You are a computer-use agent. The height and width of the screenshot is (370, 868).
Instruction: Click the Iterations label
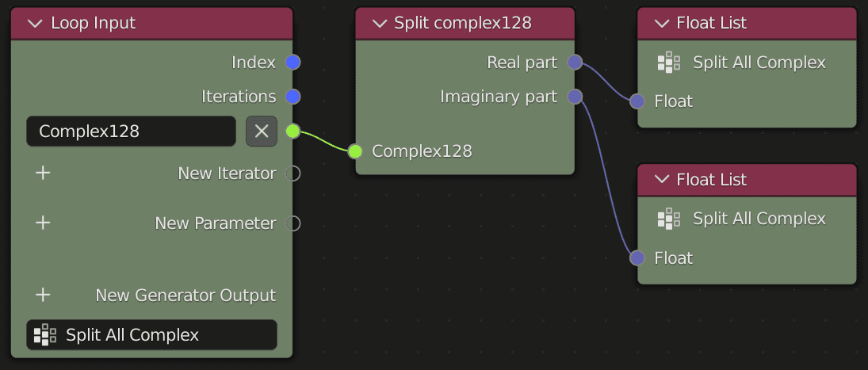point(239,97)
